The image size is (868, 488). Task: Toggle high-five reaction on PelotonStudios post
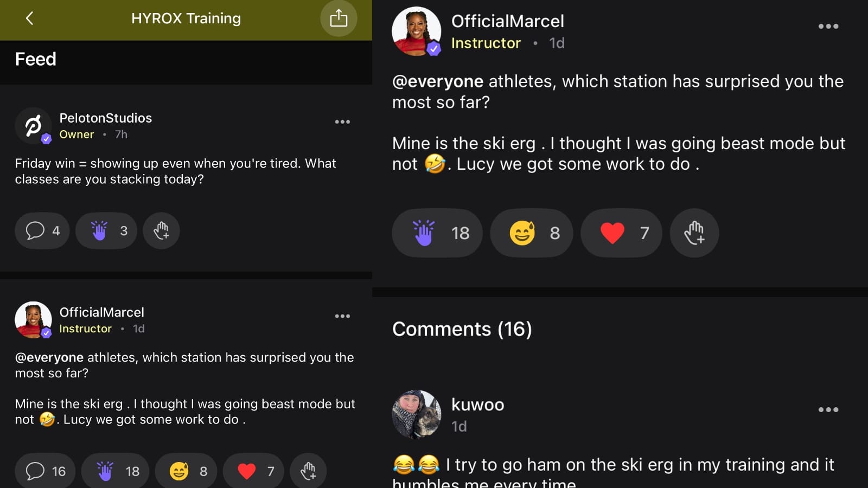106,231
